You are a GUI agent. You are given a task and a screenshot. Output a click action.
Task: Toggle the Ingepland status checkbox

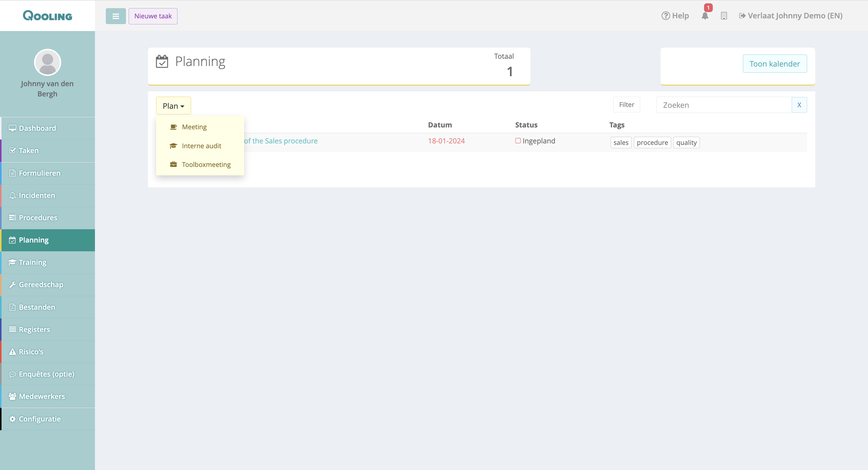click(x=518, y=141)
